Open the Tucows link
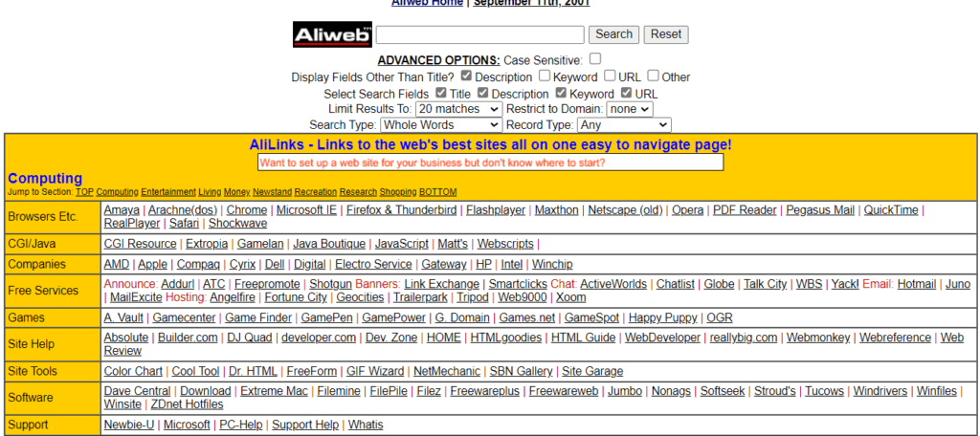The image size is (980, 436). pyautogui.click(x=824, y=392)
